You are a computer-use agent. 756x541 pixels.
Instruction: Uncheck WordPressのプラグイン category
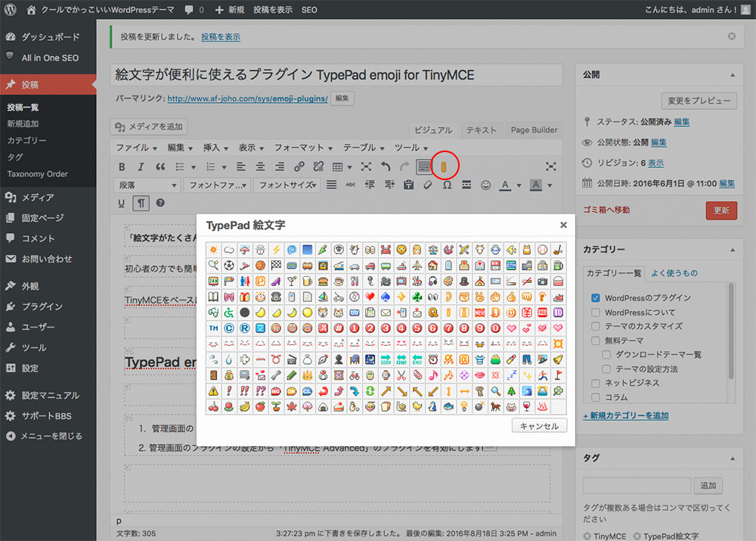tap(596, 298)
